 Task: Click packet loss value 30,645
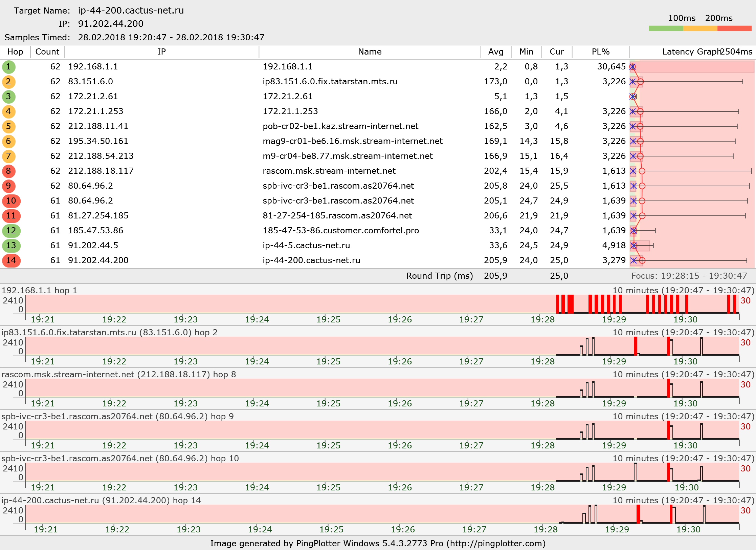pos(611,67)
